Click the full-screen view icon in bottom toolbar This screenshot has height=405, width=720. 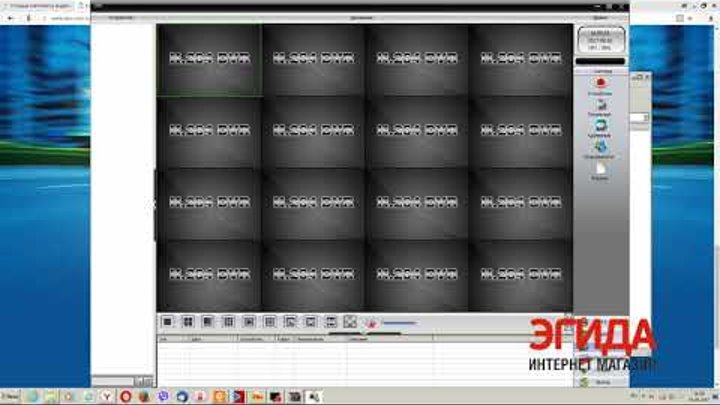point(350,322)
